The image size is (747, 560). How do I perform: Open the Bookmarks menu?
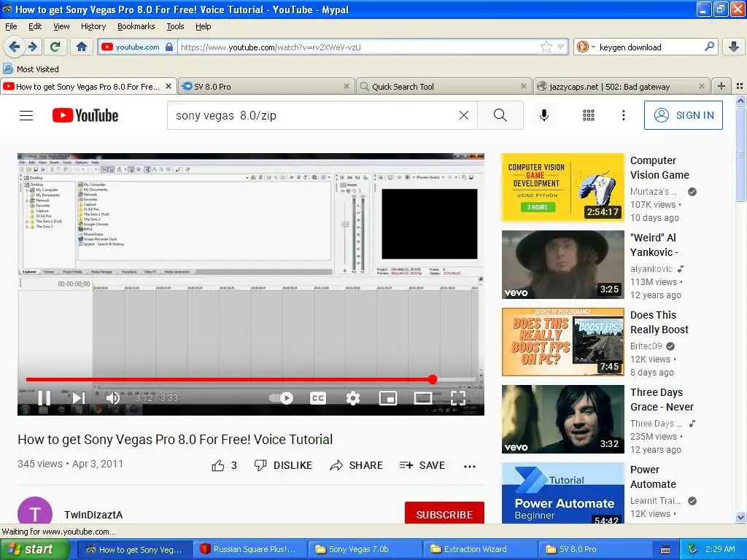click(136, 26)
